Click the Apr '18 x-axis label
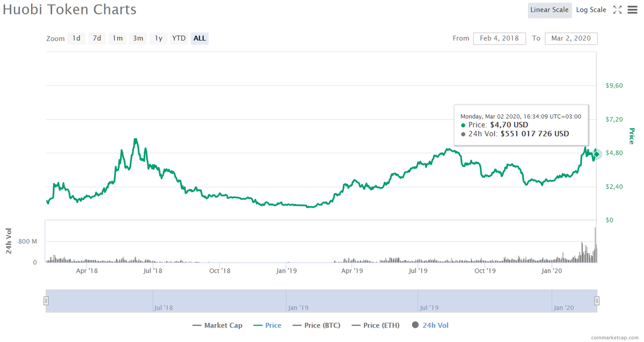This screenshot has width=644, height=342. tap(87, 271)
